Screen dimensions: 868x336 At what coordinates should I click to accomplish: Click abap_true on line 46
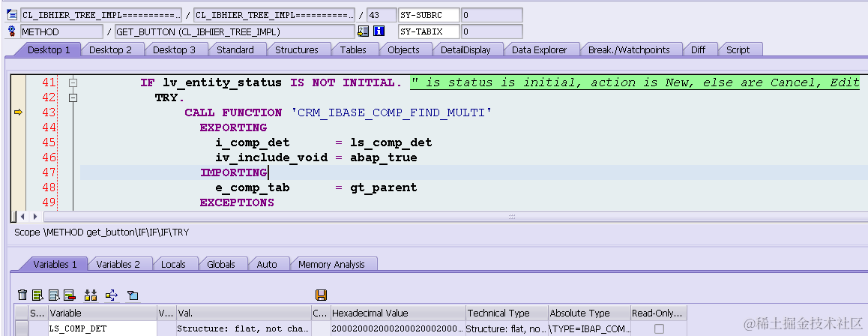[384, 157]
